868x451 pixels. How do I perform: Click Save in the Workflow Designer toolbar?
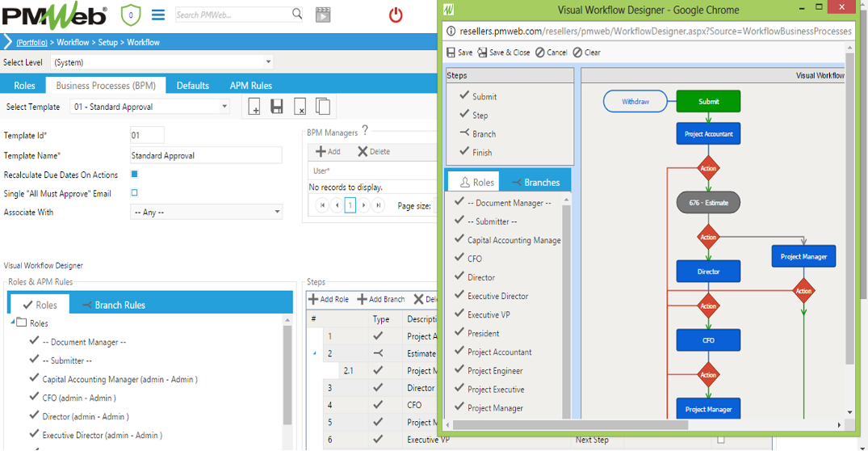pos(459,52)
